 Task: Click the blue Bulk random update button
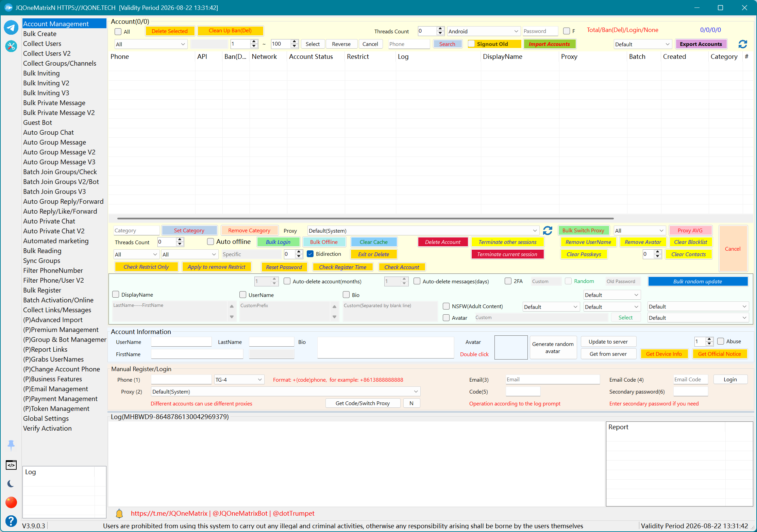697,281
